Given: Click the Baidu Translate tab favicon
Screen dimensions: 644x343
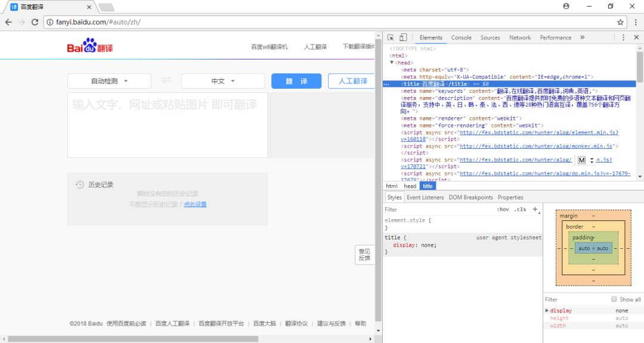Looking at the screenshot, I should [14, 7].
